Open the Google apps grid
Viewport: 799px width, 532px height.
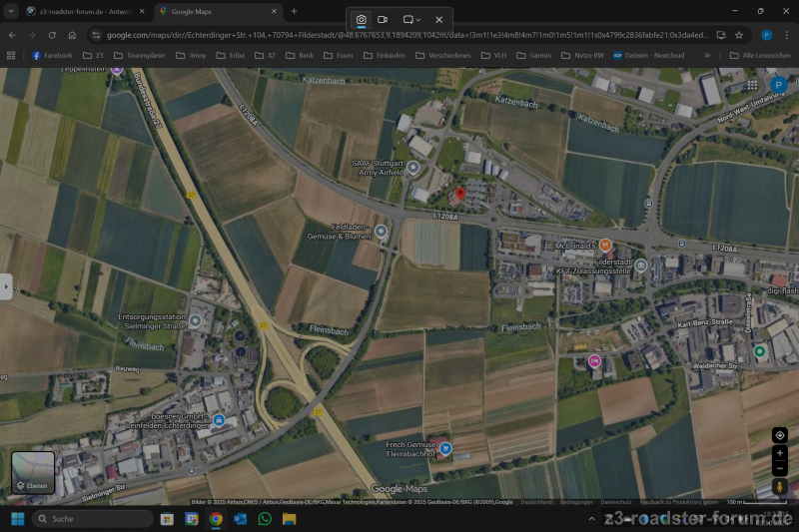tap(751, 86)
